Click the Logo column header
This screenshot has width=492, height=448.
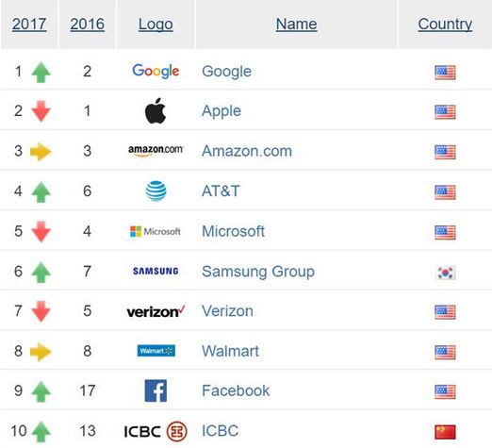(156, 25)
